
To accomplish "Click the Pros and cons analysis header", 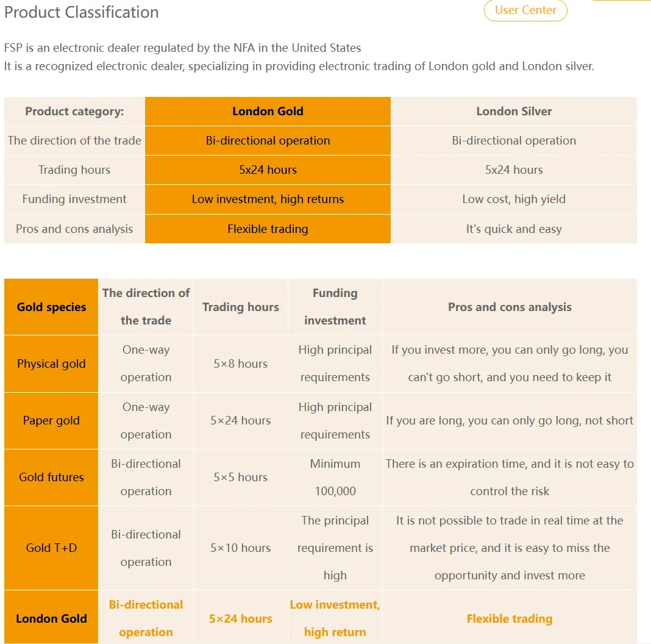I will pos(510,307).
